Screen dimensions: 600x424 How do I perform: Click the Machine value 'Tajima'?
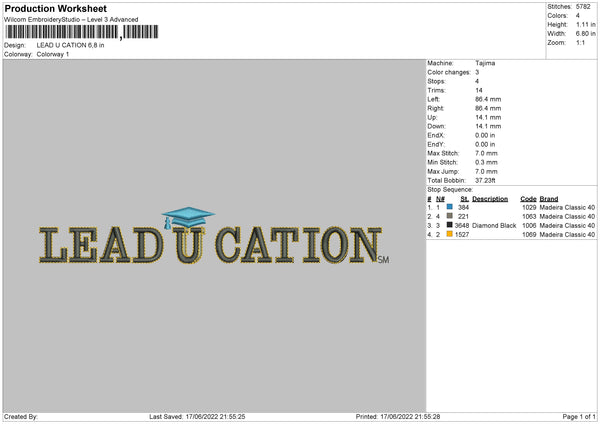tap(485, 63)
